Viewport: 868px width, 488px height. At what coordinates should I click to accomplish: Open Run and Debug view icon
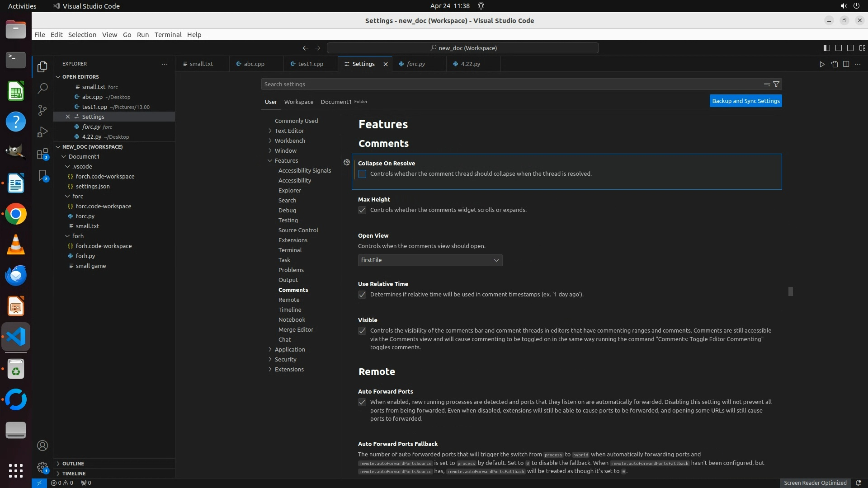(42, 131)
